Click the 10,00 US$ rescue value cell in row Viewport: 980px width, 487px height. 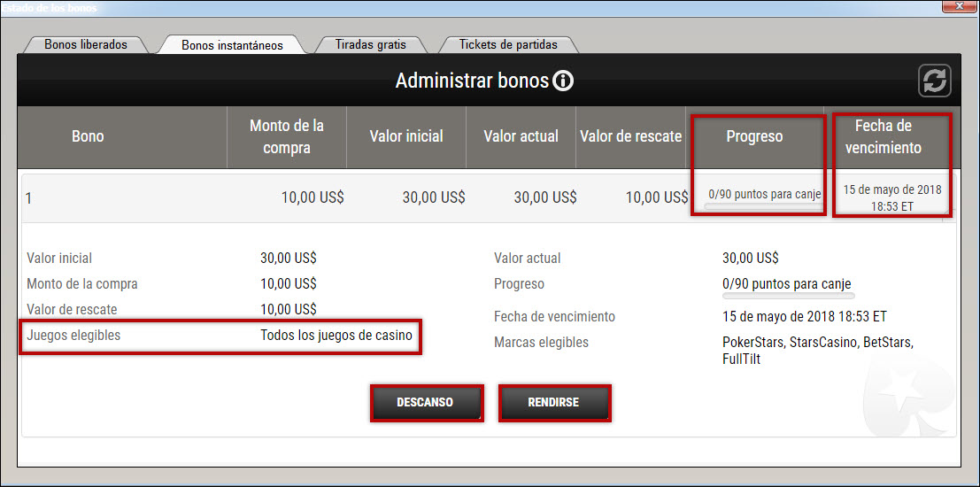click(x=657, y=197)
